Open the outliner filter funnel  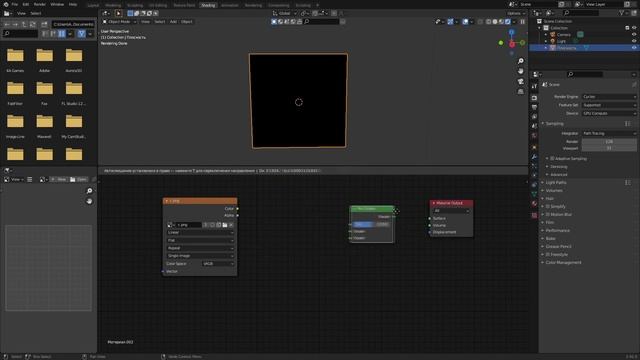point(622,13)
